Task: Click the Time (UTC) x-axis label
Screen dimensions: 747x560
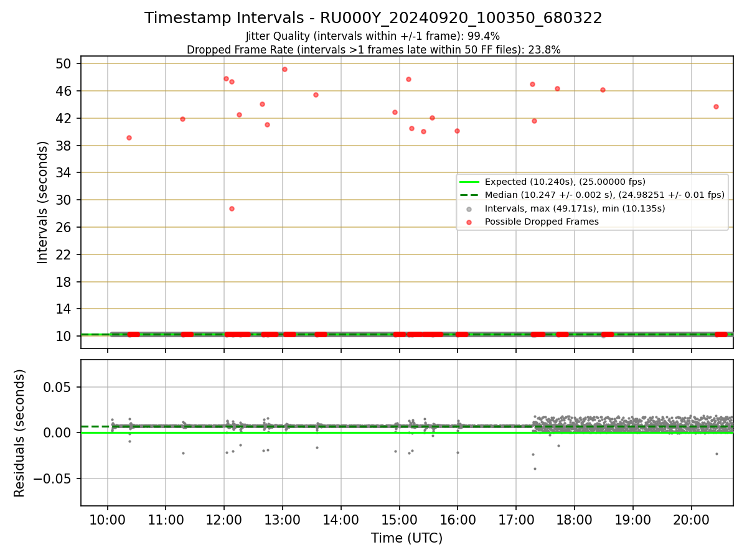Action: click(x=406, y=538)
